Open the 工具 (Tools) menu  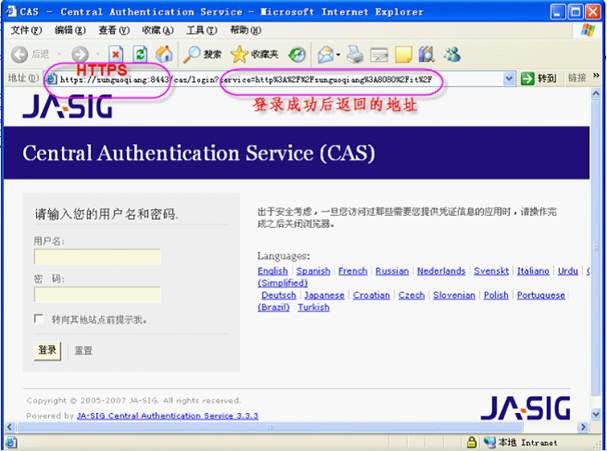click(202, 30)
